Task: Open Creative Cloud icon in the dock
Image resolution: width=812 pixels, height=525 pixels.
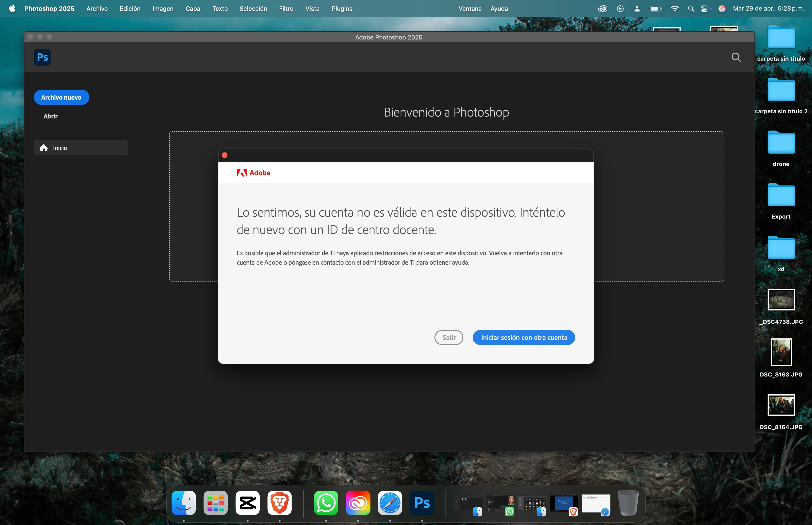Action: coord(358,503)
